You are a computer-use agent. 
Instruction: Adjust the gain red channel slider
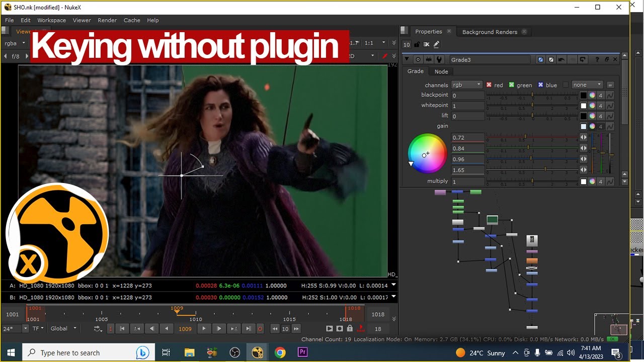pos(532,137)
